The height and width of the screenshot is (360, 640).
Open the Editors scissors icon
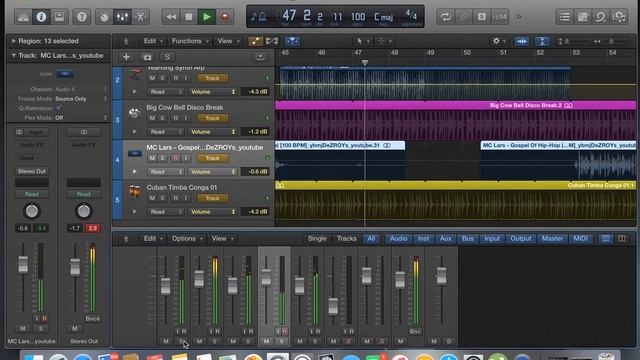(x=140, y=17)
